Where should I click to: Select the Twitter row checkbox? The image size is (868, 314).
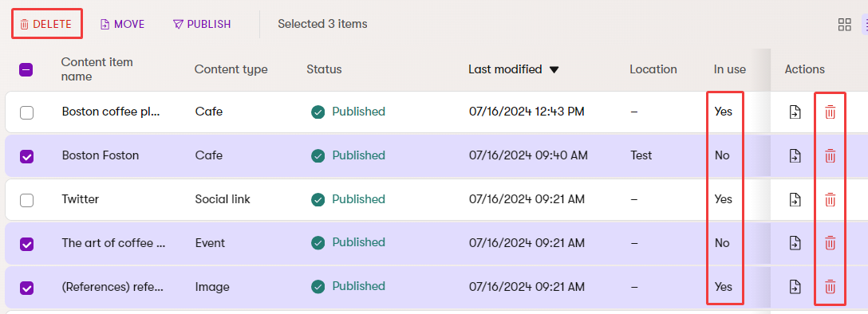pyautogui.click(x=26, y=200)
